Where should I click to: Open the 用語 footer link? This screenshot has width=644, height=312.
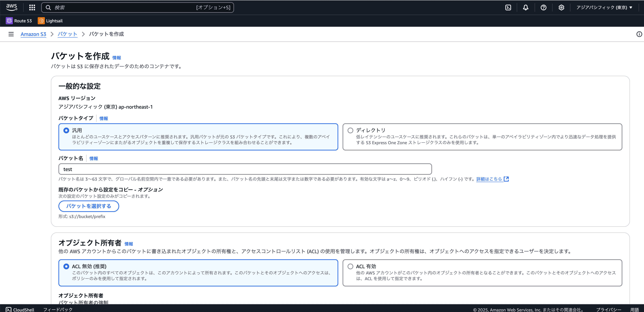point(635,309)
